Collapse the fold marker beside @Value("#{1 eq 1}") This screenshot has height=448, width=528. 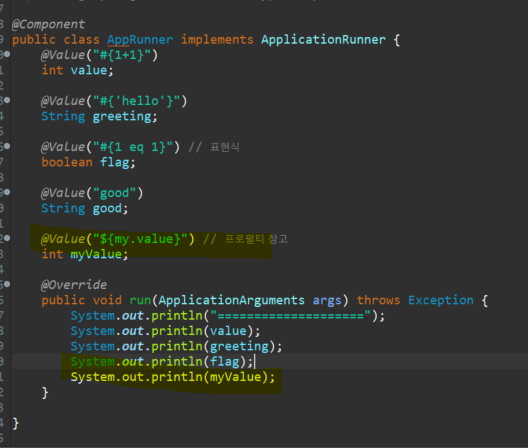[x=7, y=146]
